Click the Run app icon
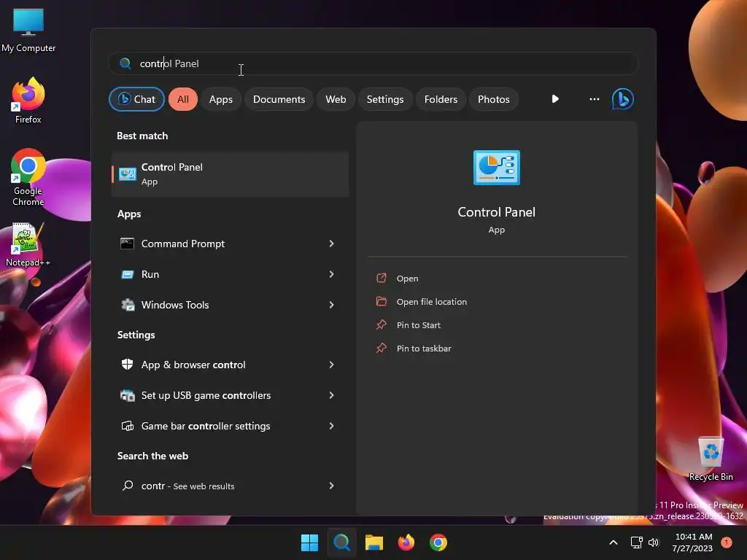 [127, 274]
